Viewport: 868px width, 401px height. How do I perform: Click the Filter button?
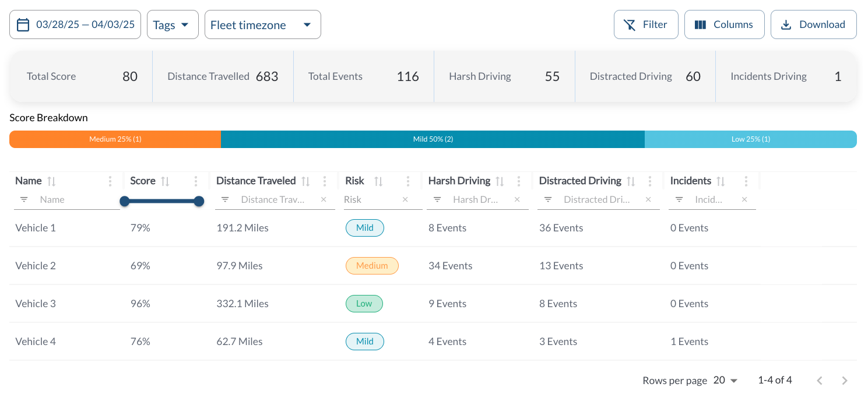(x=646, y=24)
